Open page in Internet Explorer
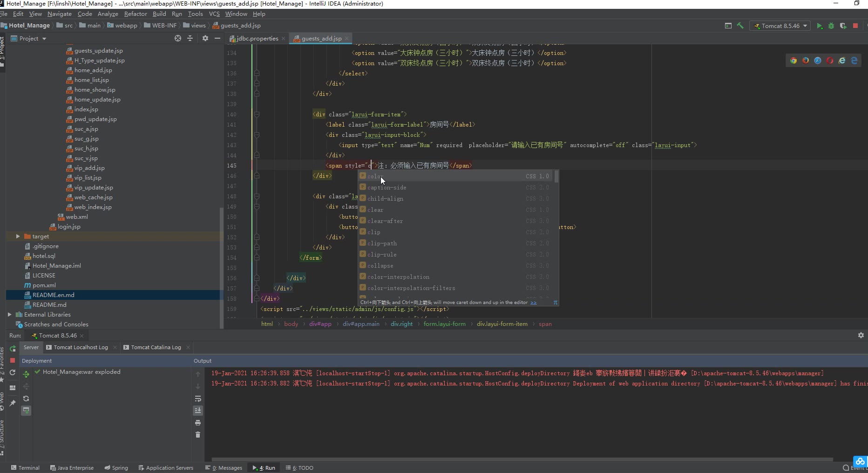The height and width of the screenshot is (473, 868). pyautogui.click(x=842, y=61)
